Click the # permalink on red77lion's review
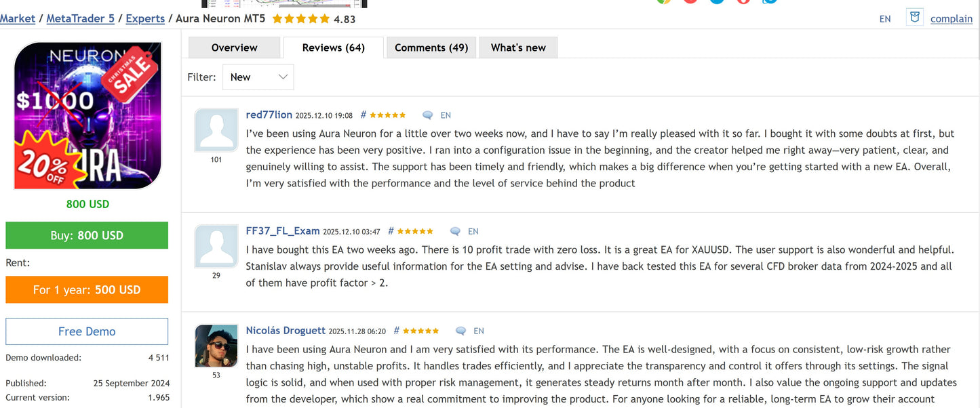 click(x=364, y=115)
